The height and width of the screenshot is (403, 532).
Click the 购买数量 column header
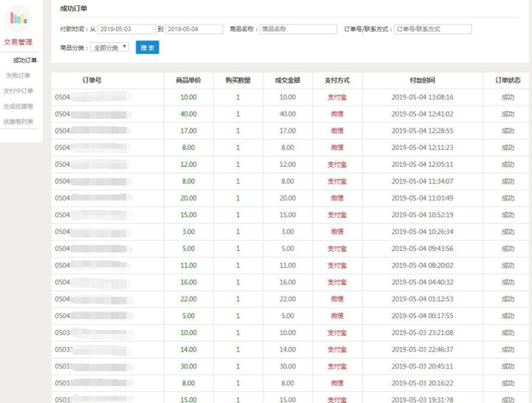(238, 80)
